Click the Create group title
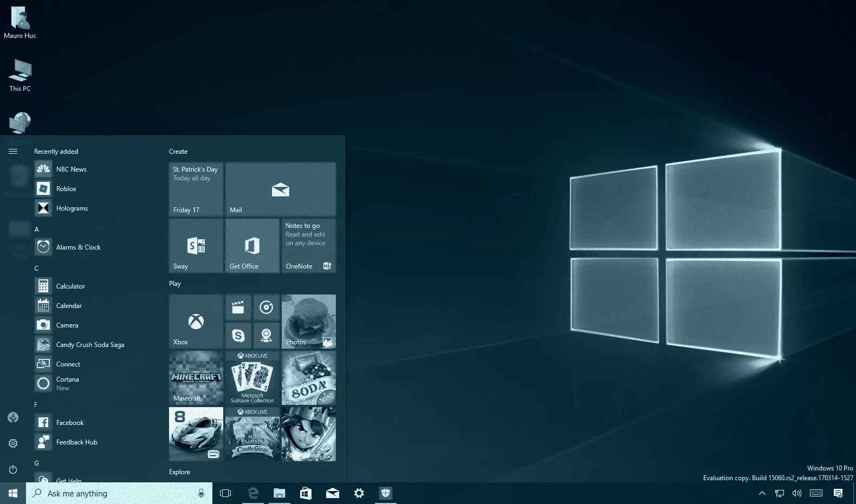The height and width of the screenshot is (504, 856). (x=178, y=152)
